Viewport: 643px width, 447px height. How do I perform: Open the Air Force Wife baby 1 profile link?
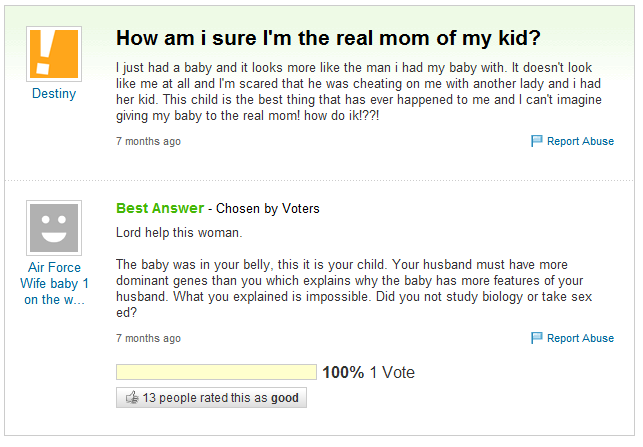click(54, 283)
